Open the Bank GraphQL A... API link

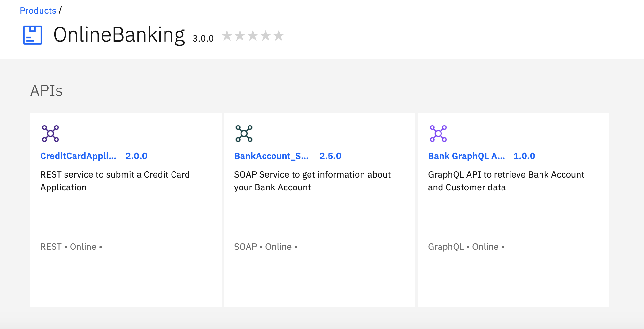(466, 156)
